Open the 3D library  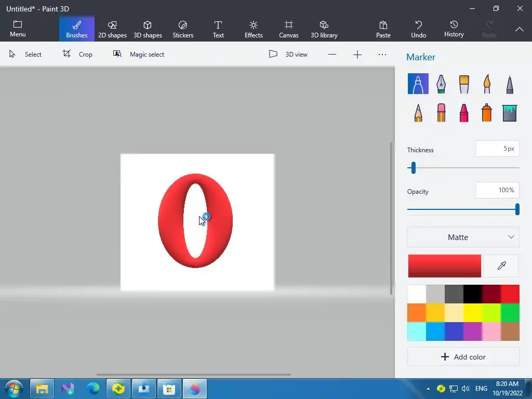coord(324,29)
